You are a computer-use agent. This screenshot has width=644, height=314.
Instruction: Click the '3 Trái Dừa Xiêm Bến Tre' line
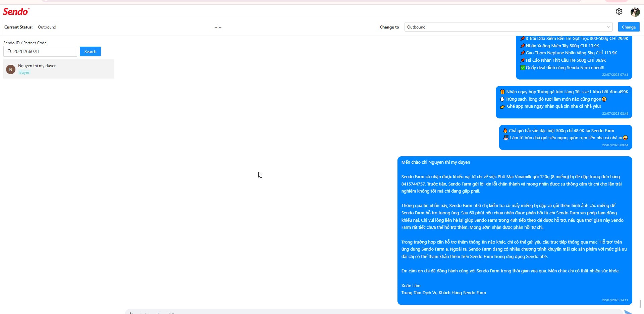point(574,39)
